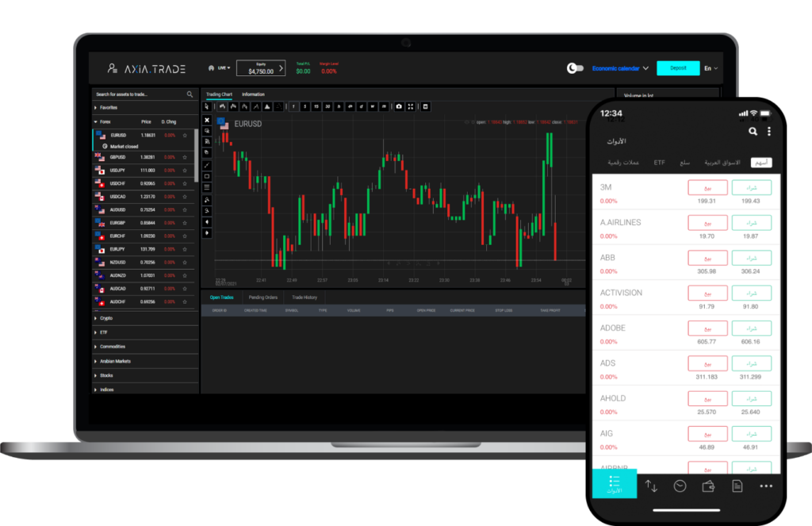The width and height of the screenshot is (812, 526).
Task: Expand the Favorites category
Action: 145,108
